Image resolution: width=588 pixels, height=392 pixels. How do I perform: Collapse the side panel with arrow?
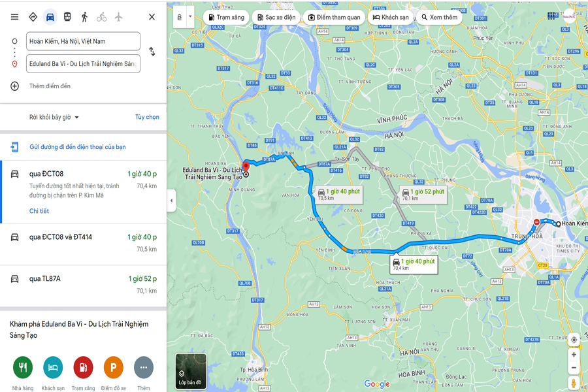pyautogui.click(x=171, y=201)
